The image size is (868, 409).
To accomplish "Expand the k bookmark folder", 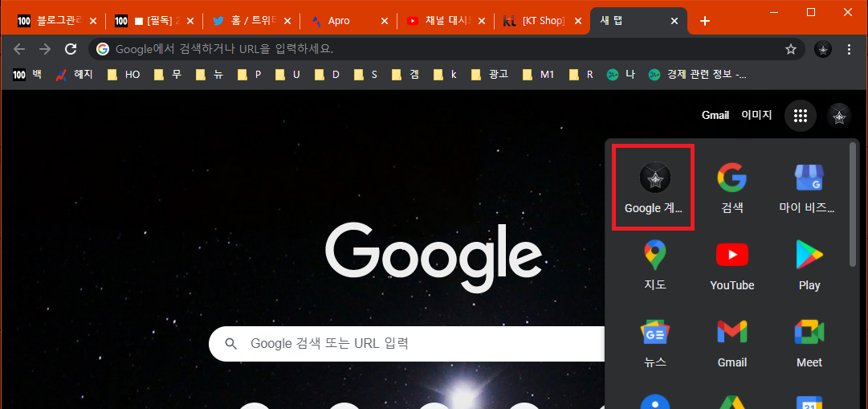I will coord(446,74).
